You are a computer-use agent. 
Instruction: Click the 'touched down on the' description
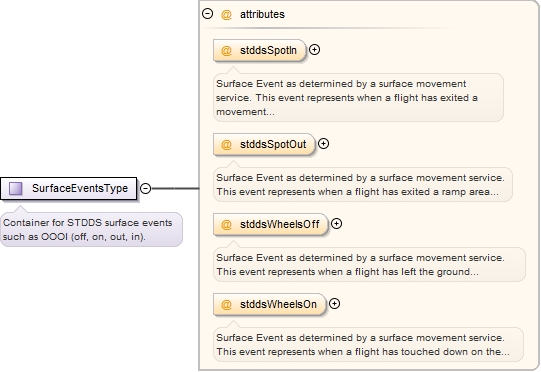click(x=368, y=345)
